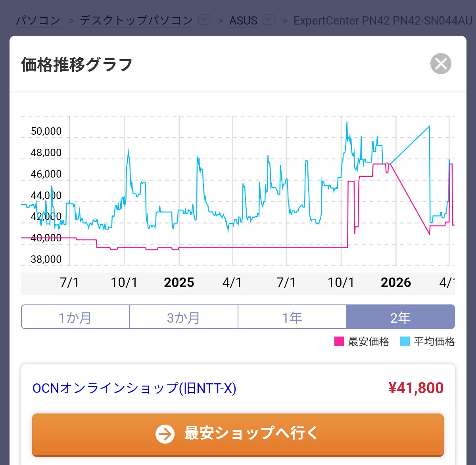Click the 2026 marker on timeline axis

coord(395,283)
